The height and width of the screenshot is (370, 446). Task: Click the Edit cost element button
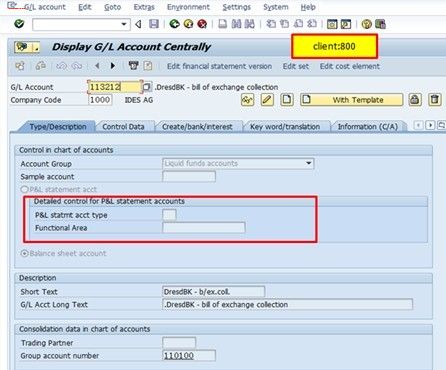point(350,66)
